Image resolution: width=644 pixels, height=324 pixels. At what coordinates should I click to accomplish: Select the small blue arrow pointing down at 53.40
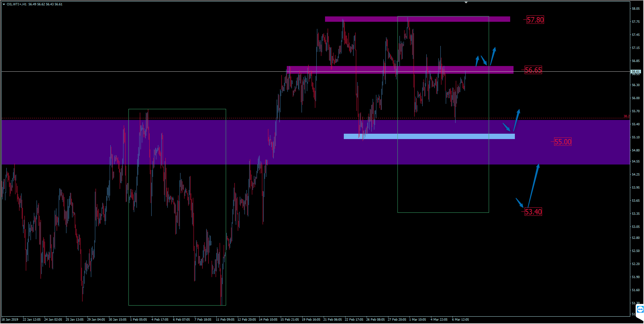pos(519,203)
